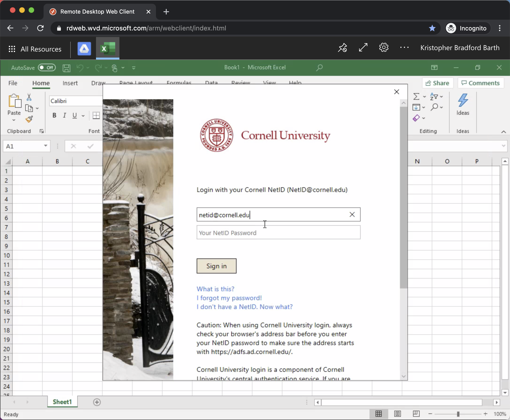
Task: Cut selection with the scissors icon
Action: tap(29, 97)
